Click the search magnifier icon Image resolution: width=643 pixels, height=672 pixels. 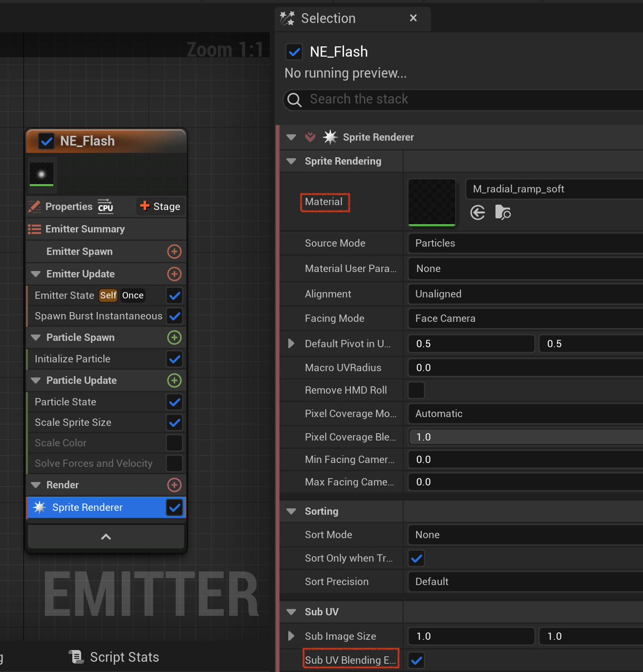tap(294, 100)
